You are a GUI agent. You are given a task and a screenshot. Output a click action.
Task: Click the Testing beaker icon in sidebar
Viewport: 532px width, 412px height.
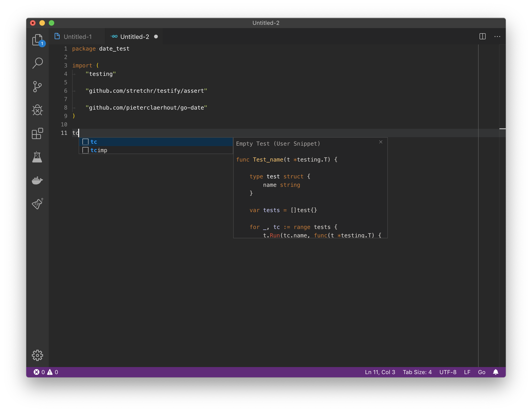pyautogui.click(x=37, y=157)
